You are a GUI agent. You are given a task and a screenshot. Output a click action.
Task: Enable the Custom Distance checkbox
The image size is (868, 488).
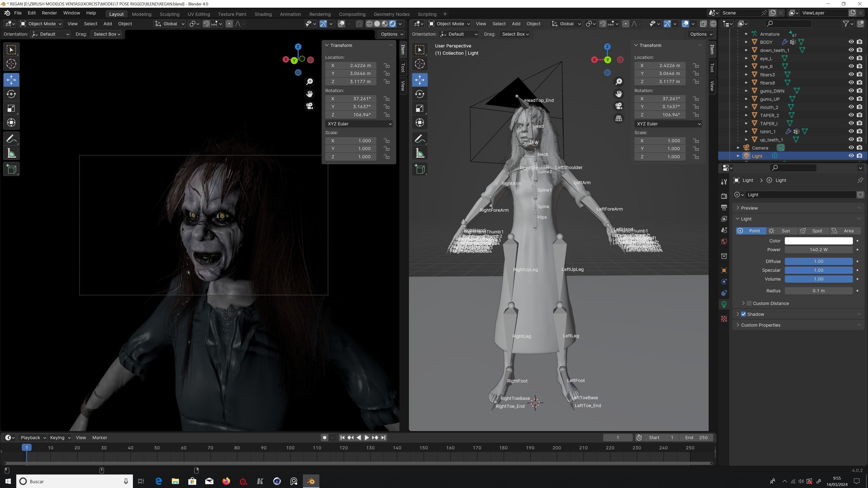749,303
